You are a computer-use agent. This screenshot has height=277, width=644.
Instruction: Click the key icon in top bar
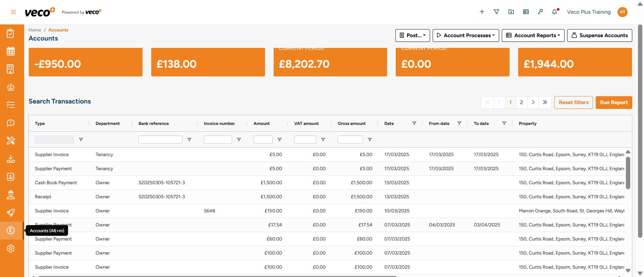(x=540, y=12)
